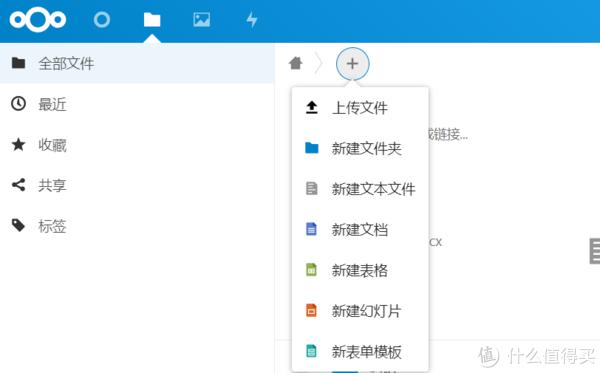
Task: Click the blue folder icon in the menu
Action: pyautogui.click(x=311, y=148)
